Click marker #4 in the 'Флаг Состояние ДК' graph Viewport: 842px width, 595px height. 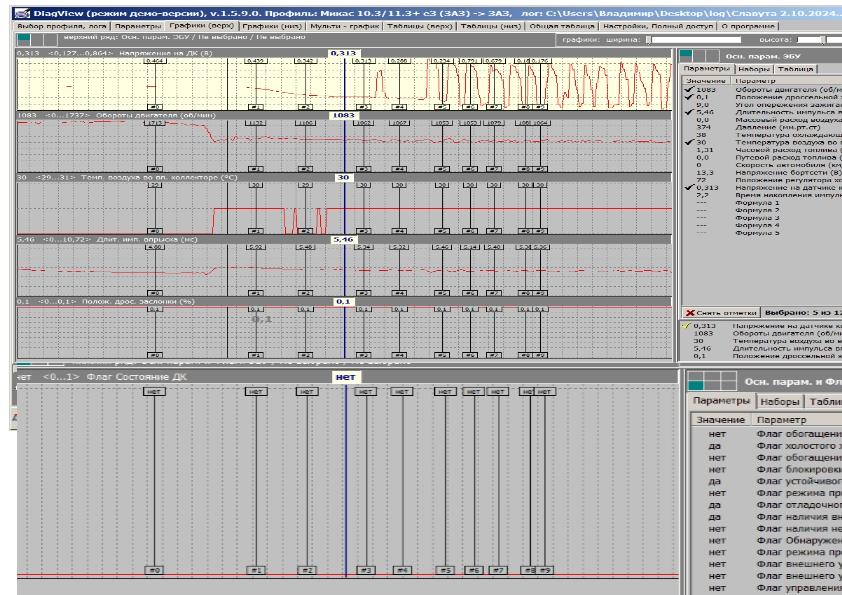tap(402, 570)
